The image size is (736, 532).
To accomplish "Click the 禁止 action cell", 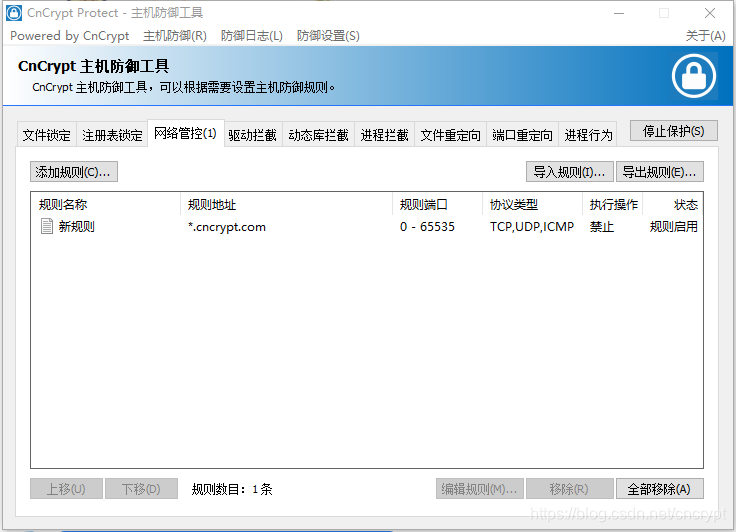I will (x=602, y=227).
